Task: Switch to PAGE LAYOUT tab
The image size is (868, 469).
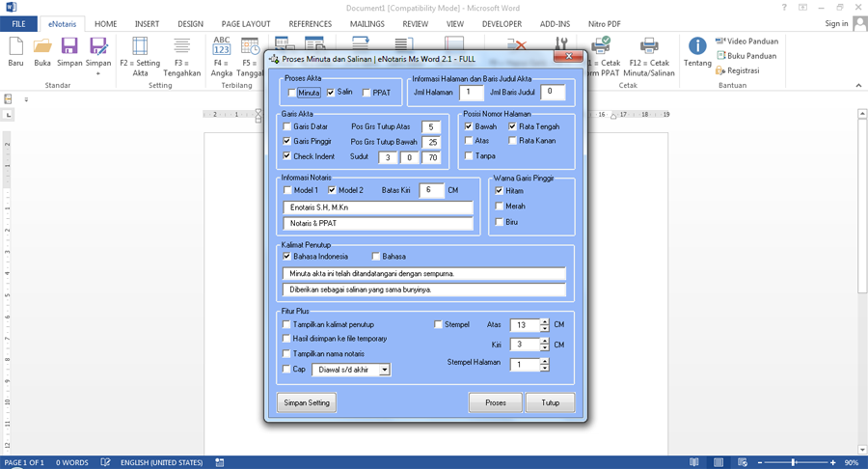Action: click(x=246, y=24)
